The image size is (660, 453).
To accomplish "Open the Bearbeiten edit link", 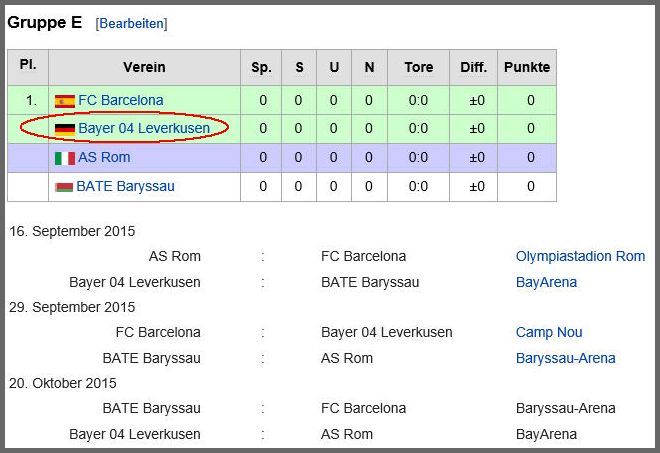I will (x=131, y=23).
